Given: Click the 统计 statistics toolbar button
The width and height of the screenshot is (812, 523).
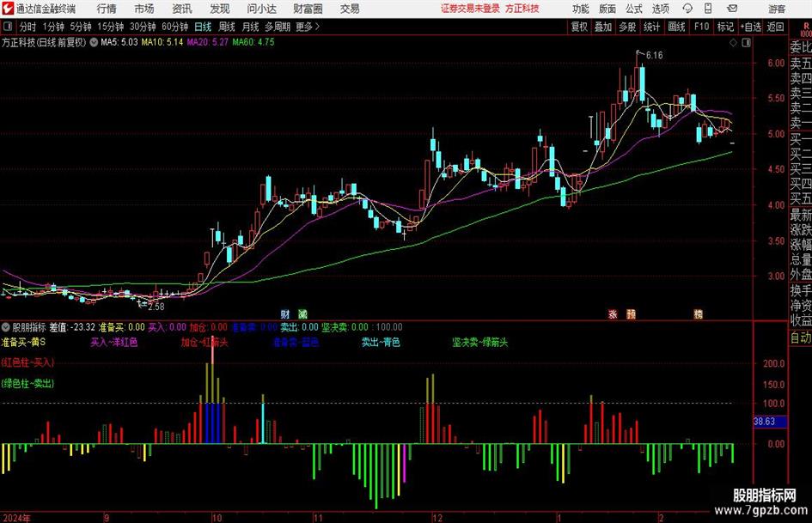Looking at the screenshot, I should pyautogui.click(x=651, y=27).
